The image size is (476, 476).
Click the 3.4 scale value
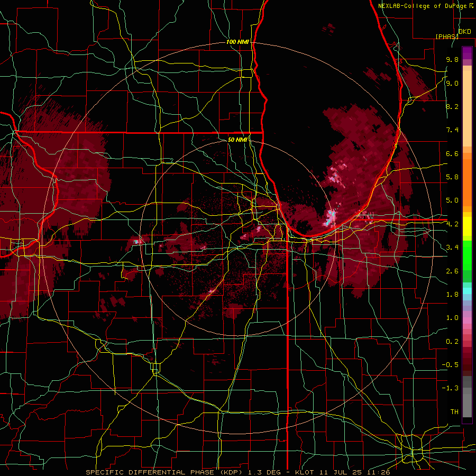(x=452, y=248)
